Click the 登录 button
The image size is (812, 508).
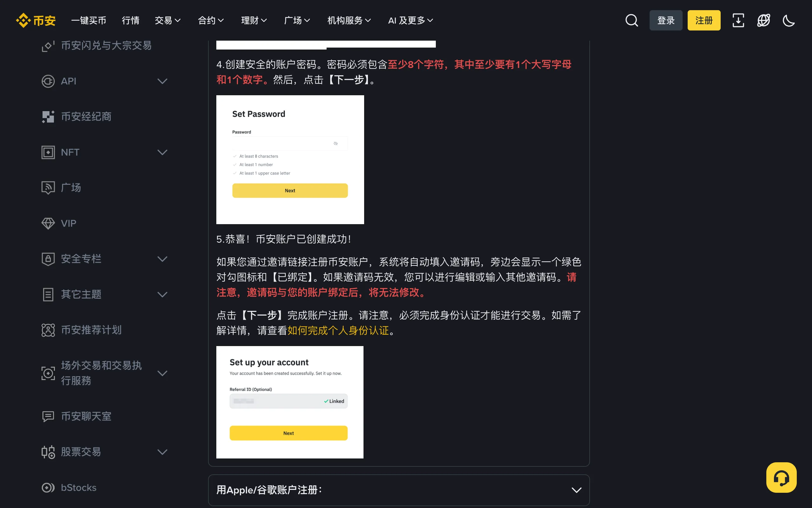tap(666, 21)
